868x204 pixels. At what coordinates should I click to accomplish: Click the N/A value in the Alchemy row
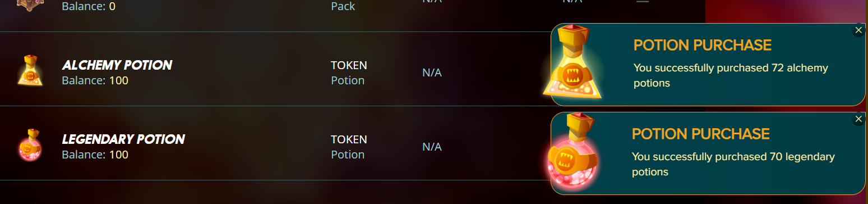432,73
